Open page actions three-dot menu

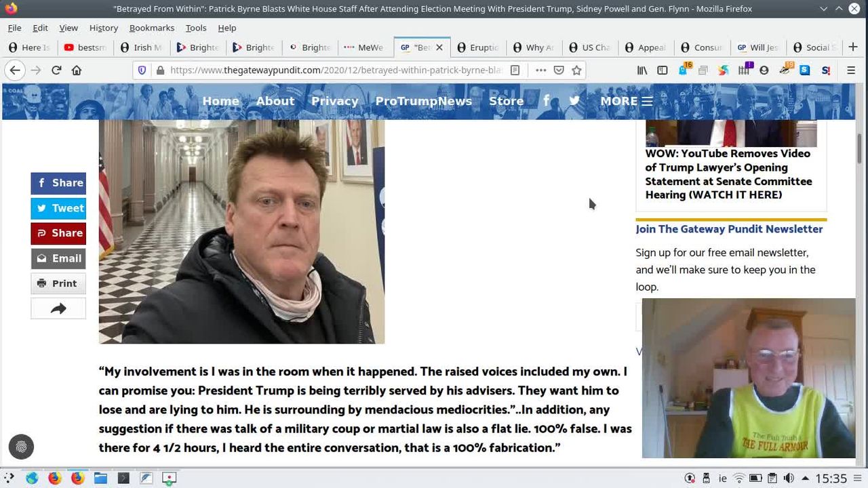[540, 70]
